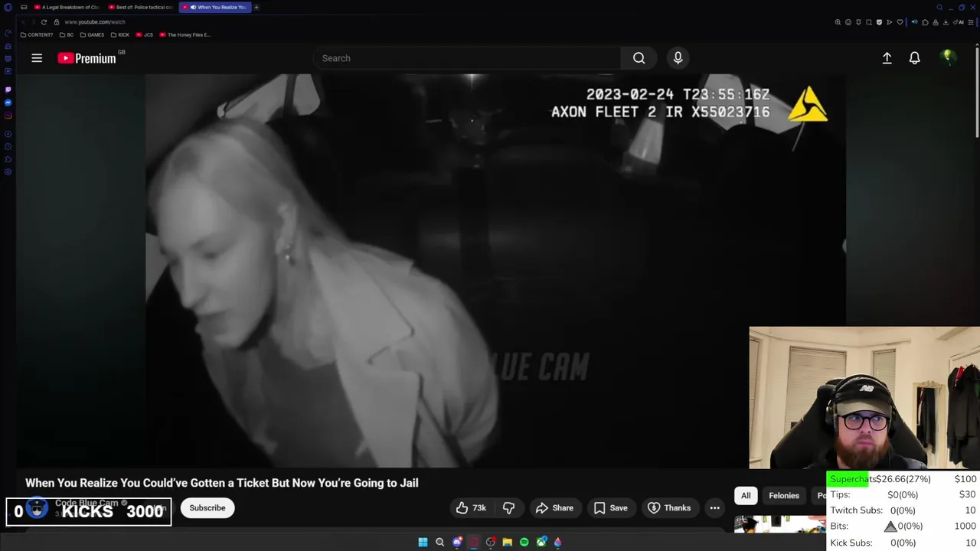The width and height of the screenshot is (980, 551).
Task: Open the JCS bookmark
Action: pos(145,34)
